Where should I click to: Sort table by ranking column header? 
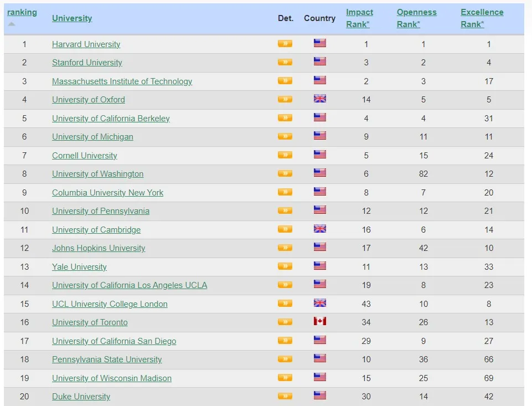point(22,12)
